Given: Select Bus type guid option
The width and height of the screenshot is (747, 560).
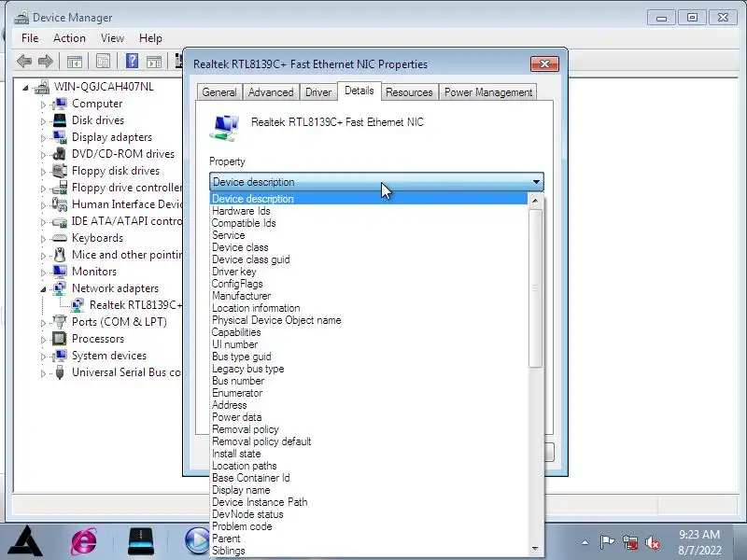Looking at the screenshot, I should click(x=369, y=357).
